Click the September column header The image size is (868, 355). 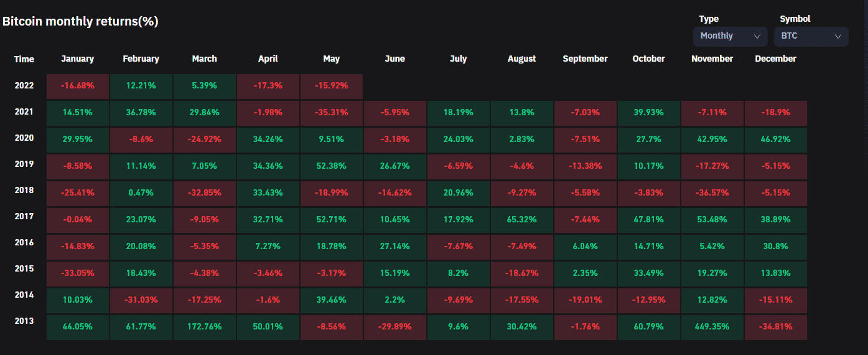tap(585, 59)
